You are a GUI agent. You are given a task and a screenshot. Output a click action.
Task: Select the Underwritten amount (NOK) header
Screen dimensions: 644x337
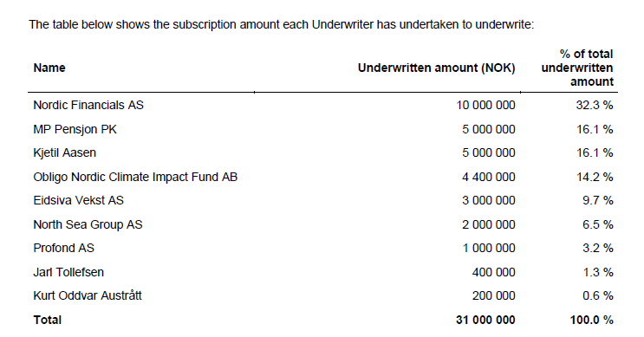436,68
